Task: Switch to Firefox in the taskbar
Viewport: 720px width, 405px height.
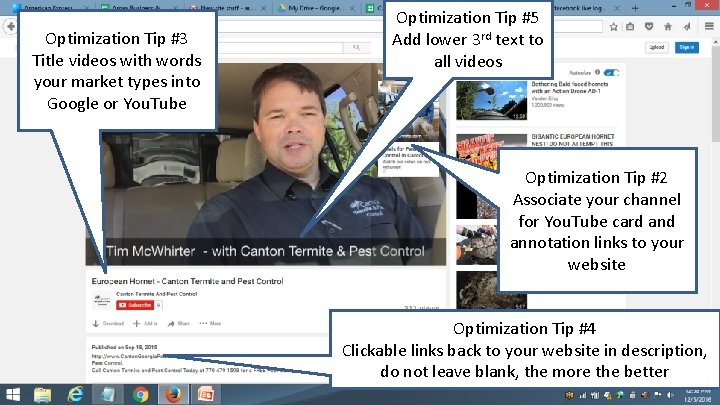Action: tap(173, 395)
